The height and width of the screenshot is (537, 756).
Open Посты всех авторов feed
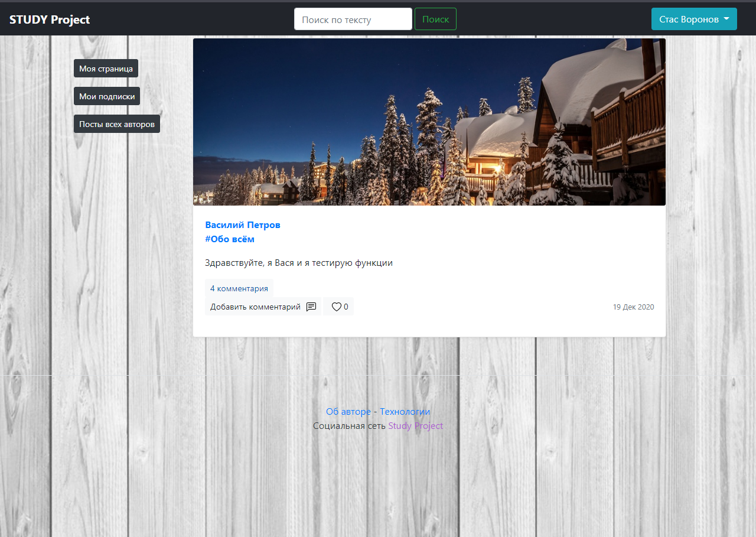click(x=116, y=123)
